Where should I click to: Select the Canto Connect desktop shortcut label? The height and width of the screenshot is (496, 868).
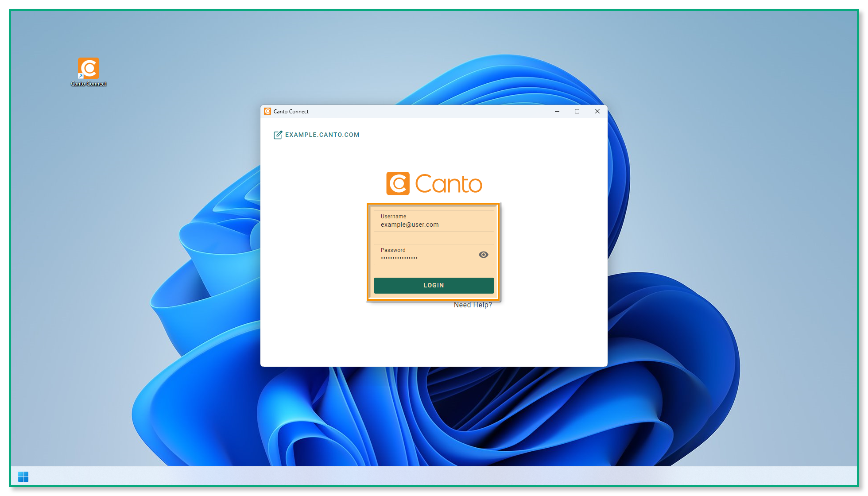click(89, 84)
